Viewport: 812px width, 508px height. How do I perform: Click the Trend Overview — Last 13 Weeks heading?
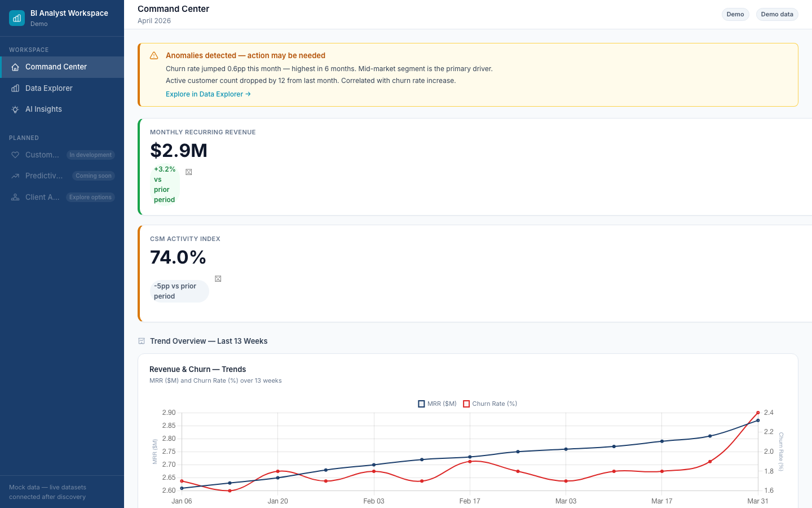coord(209,341)
